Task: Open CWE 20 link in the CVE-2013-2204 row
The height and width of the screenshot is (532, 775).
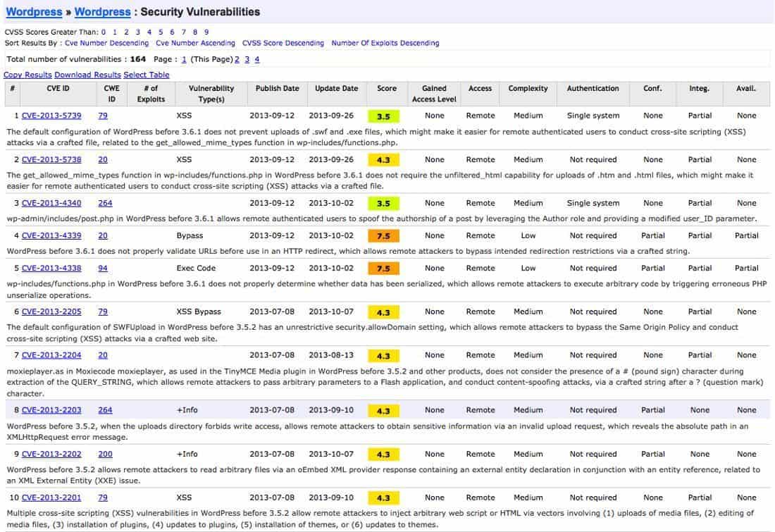Action: pyautogui.click(x=103, y=356)
